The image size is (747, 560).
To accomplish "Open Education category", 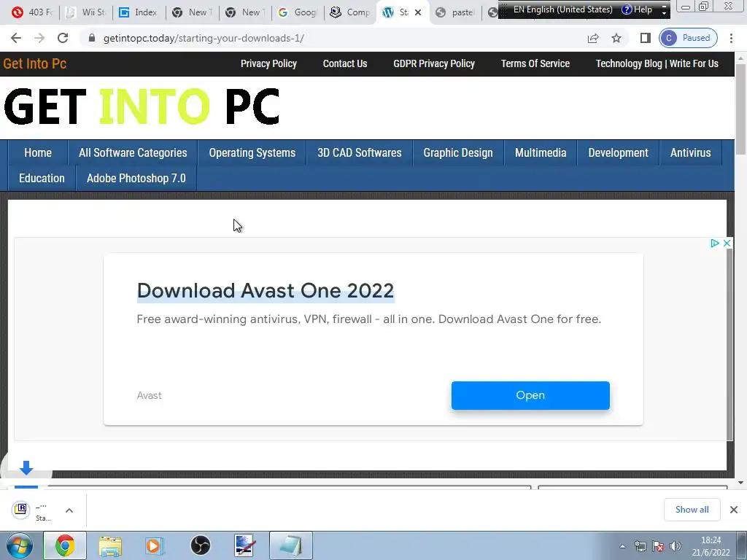I will click(x=42, y=179).
